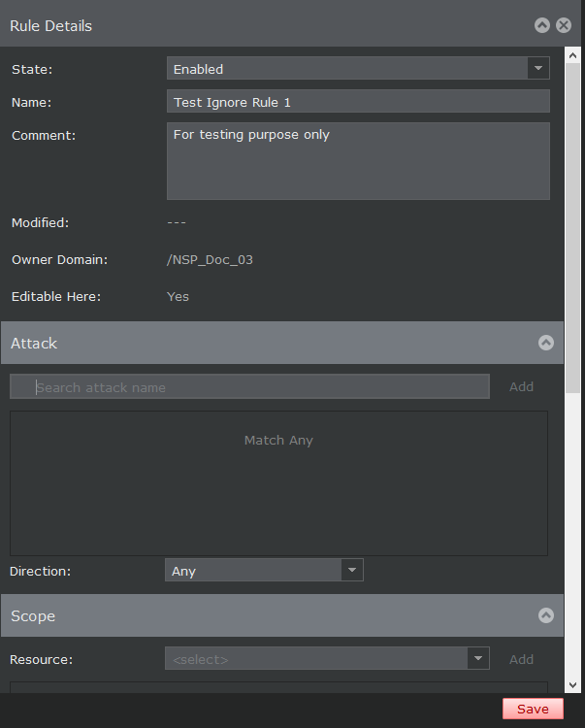Screen dimensions: 585x728
Task: Focus the Search attack name field
Action: click(x=249, y=386)
